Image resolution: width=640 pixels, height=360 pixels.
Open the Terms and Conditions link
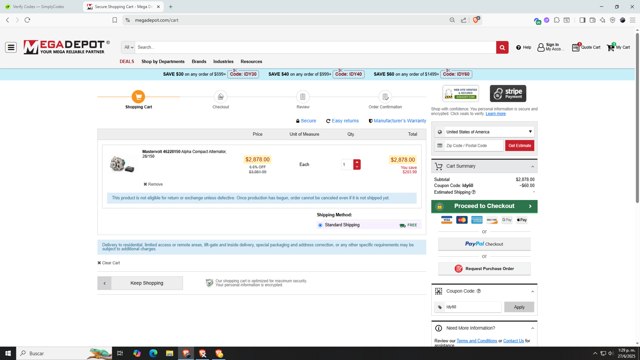[x=477, y=340]
